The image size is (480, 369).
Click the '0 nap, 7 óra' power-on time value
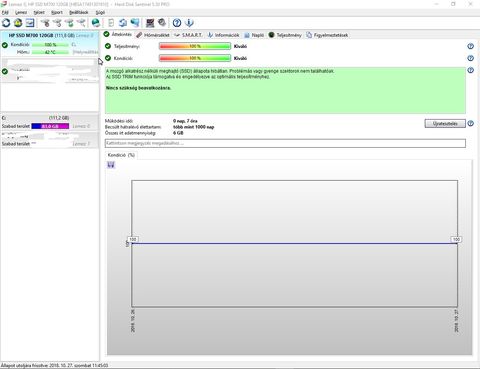click(x=185, y=121)
